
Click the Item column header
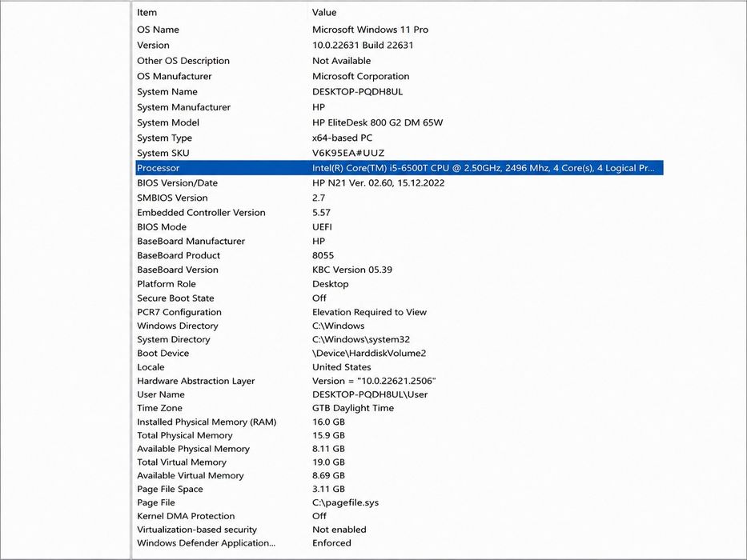pyautogui.click(x=147, y=12)
